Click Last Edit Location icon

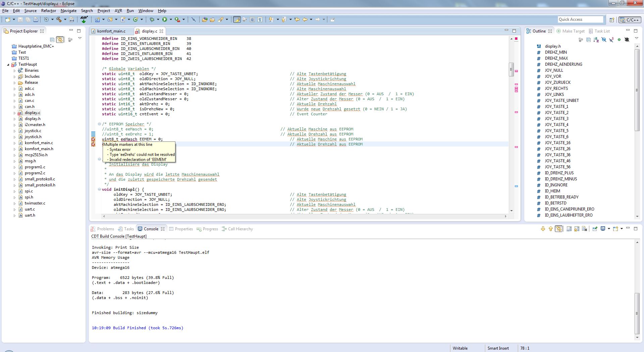click(x=297, y=19)
